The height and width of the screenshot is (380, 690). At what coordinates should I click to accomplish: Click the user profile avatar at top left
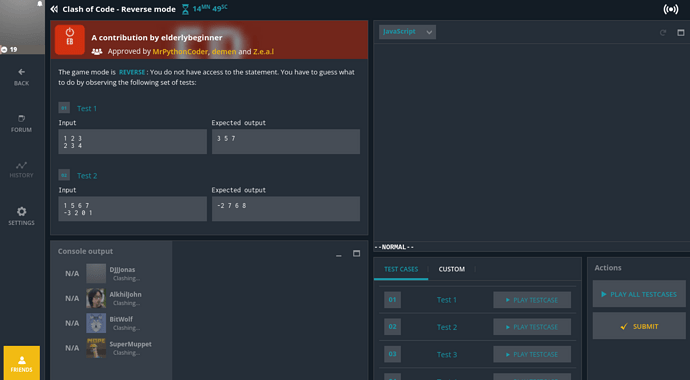click(x=22, y=27)
